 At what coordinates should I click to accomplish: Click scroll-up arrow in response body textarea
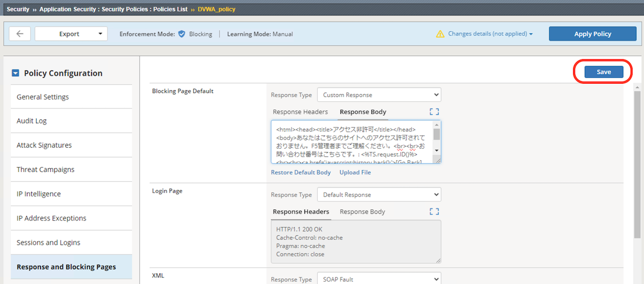(436, 125)
